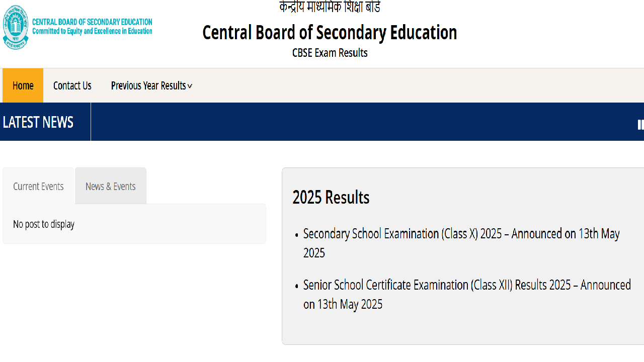
Task: Click the LATEST NEWS label
Action: tap(38, 122)
